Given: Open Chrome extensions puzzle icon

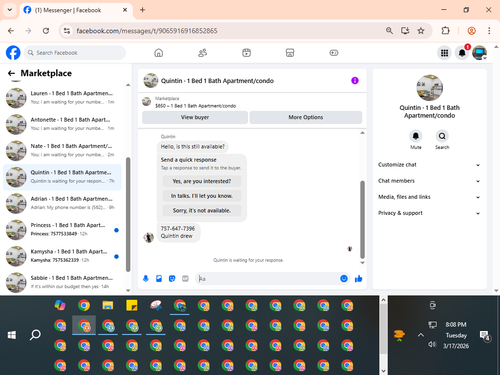Looking at the screenshot, I should click(x=445, y=31).
